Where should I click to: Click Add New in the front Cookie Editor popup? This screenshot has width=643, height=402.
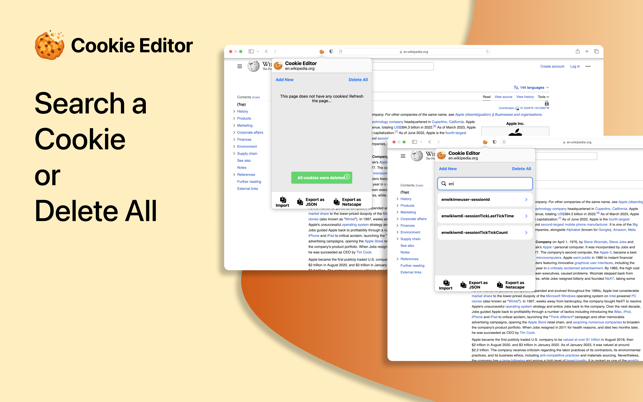tap(448, 169)
